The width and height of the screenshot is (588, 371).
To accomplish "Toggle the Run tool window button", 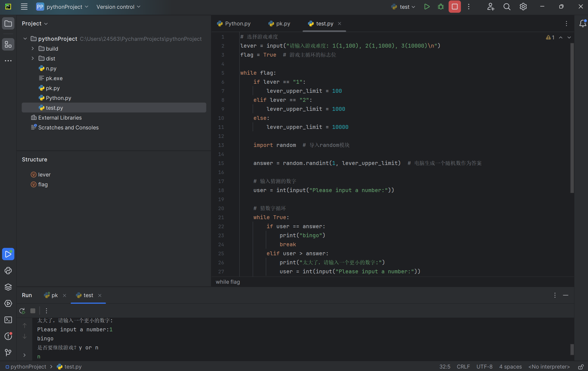I will [8, 254].
